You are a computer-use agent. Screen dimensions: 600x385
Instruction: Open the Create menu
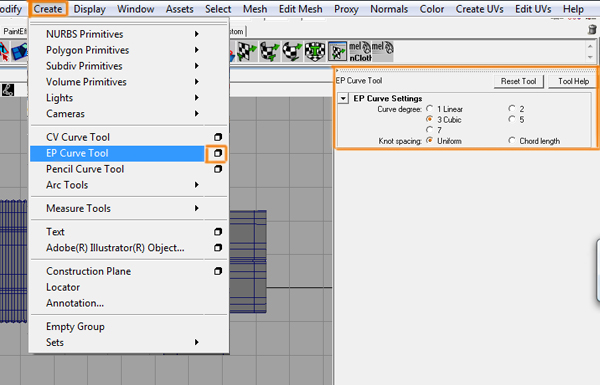(x=48, y=9)
